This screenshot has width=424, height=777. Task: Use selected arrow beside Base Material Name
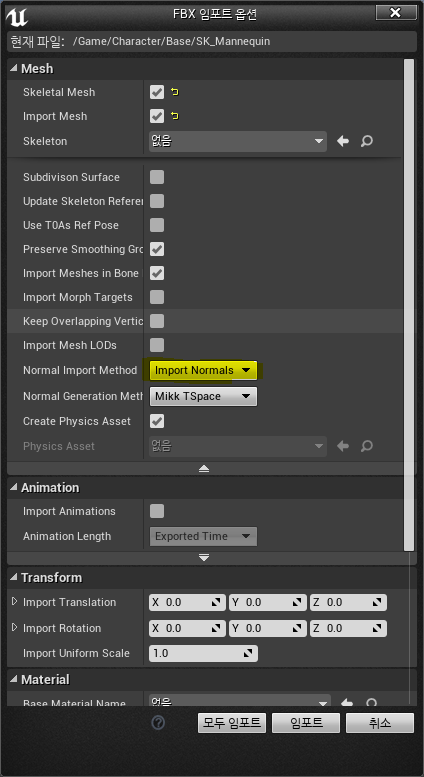pos(347,703)
